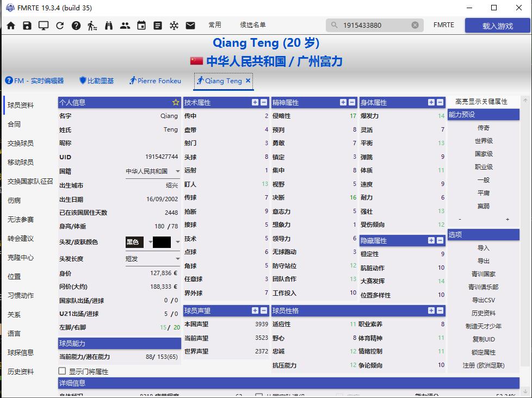This screenshot has height=398, width=532.
Task: Open the calendar icon in the toolbar
Action: click(141, 24)
